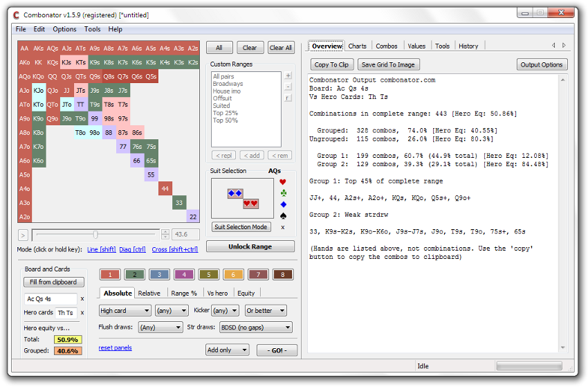Click the minus button beside Custom Ranges
The height and width of the screenshot is (387, 588).
coord(288,87)
